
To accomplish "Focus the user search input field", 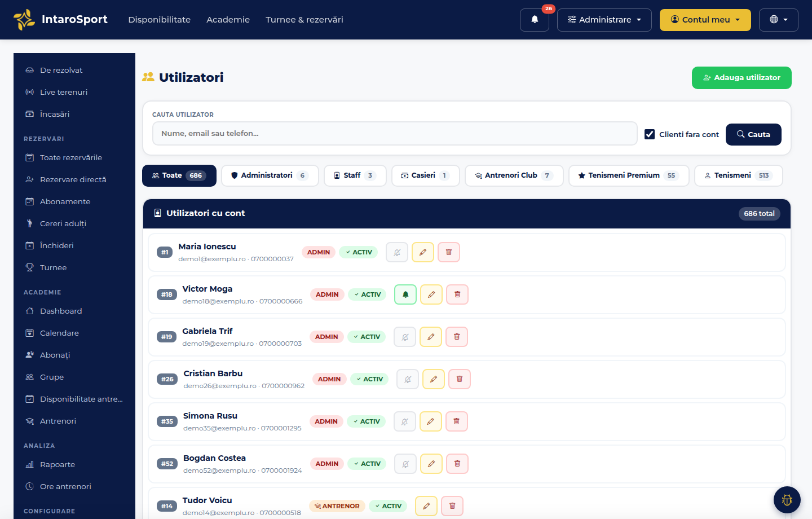I will click(395, 134).
